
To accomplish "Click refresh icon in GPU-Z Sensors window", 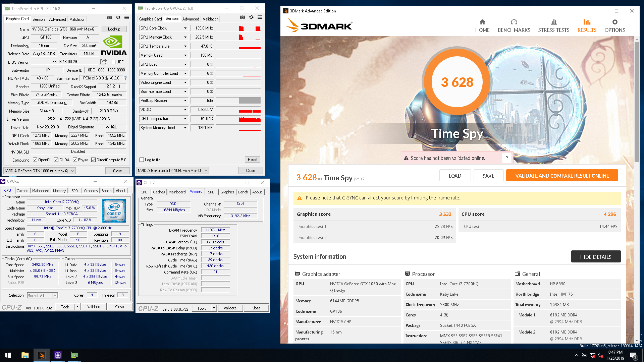I will 251,17.
